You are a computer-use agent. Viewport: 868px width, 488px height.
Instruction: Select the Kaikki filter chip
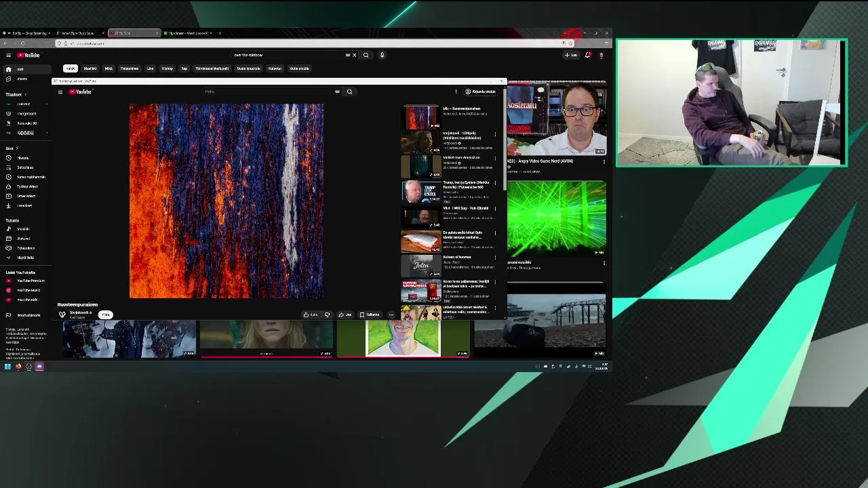71,68
